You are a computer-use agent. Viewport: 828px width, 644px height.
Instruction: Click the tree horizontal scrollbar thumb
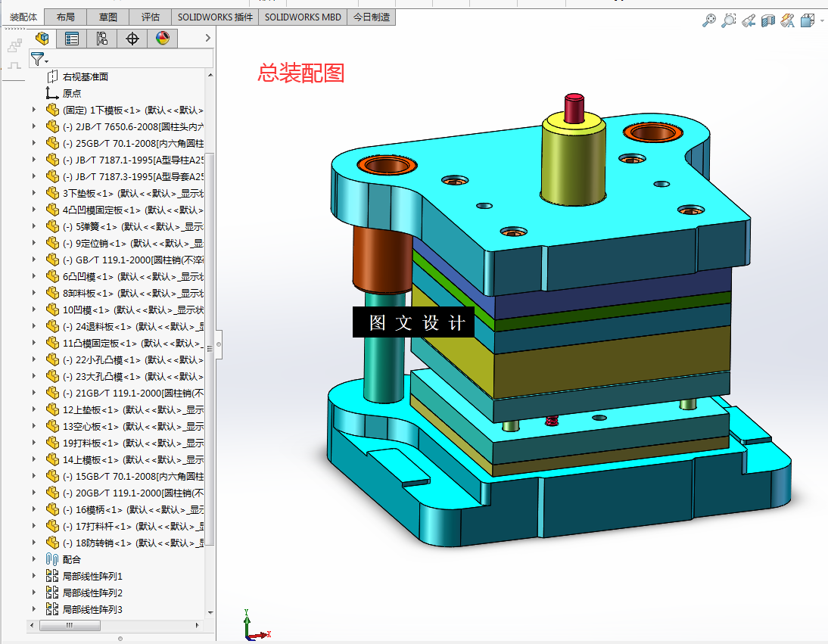coord(70,626)
